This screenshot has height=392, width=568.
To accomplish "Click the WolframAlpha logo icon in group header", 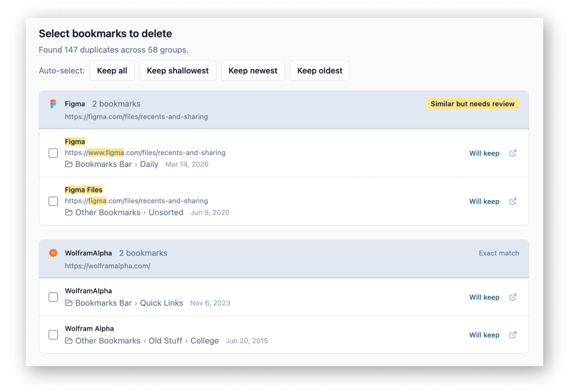I will click(53, 253).
